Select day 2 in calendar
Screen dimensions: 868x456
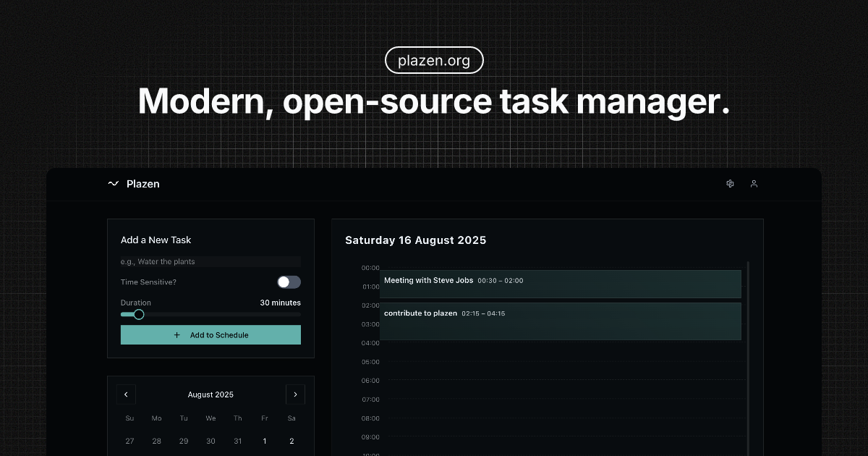point(292,441)
